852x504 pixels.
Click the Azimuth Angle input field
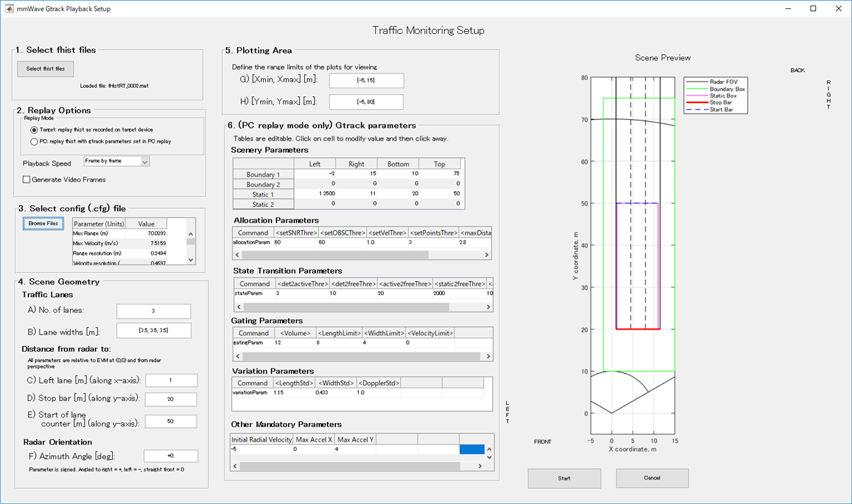coord(171,456)
